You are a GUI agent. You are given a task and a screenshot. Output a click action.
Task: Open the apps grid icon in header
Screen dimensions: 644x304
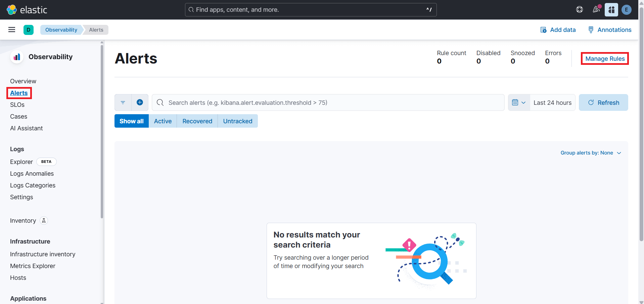pyautogui.click(x=611, y=10)
